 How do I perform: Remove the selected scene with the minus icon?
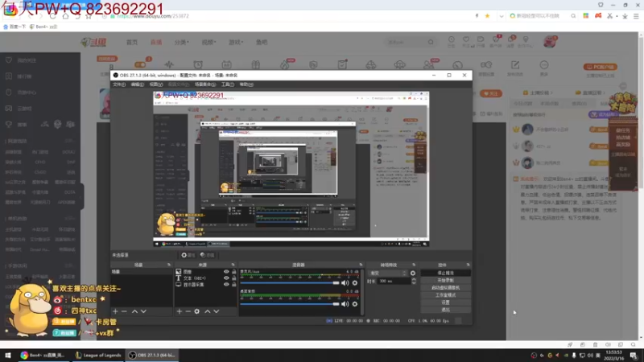click(x=124, y=311)
